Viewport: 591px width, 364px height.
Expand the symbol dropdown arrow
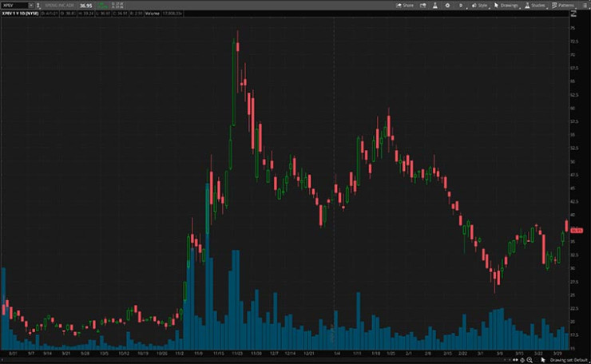pos(31,5)
